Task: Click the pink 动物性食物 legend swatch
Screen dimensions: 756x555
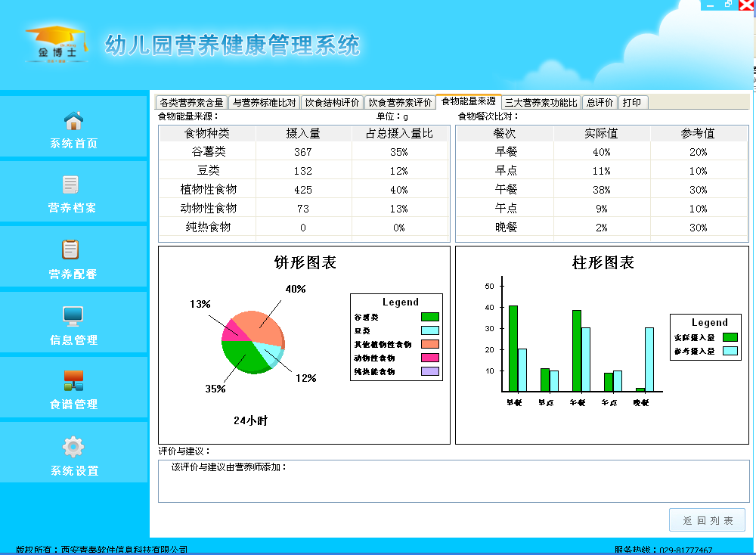Action: (x=429, y=358)
